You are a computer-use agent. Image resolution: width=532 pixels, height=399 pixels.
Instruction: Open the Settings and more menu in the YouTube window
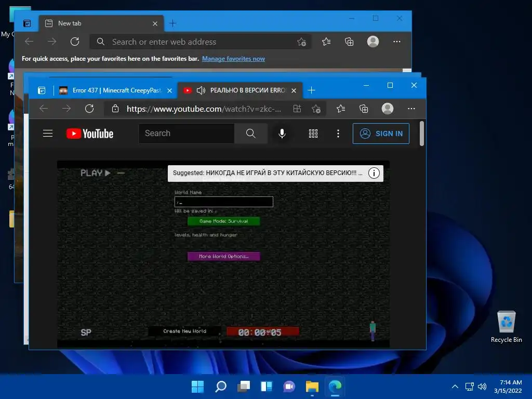[x=411, y=109]
